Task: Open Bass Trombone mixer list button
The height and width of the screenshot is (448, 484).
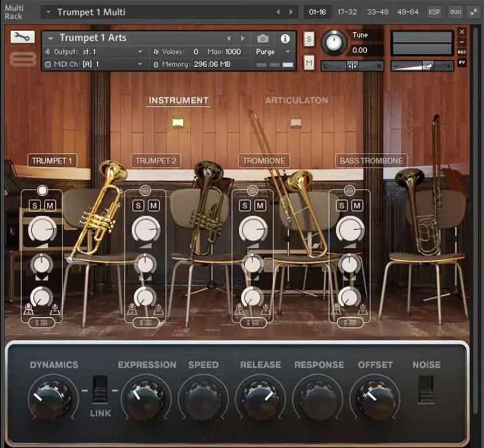Action: [x=350, y=323]
